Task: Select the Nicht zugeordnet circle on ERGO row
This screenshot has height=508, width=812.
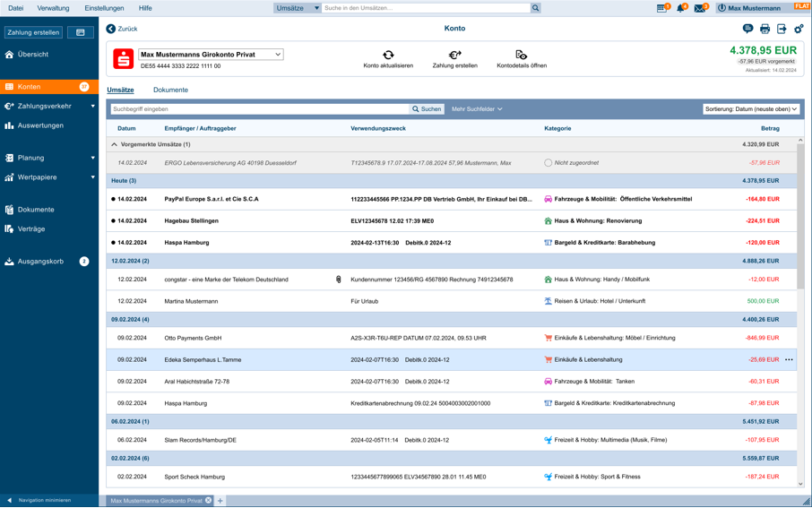Action: [x=548, y=163]
